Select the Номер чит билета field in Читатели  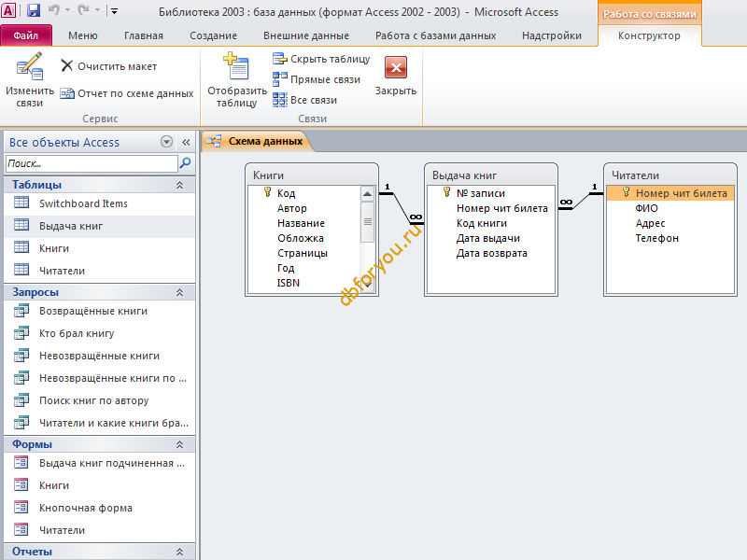click(670, 193)
